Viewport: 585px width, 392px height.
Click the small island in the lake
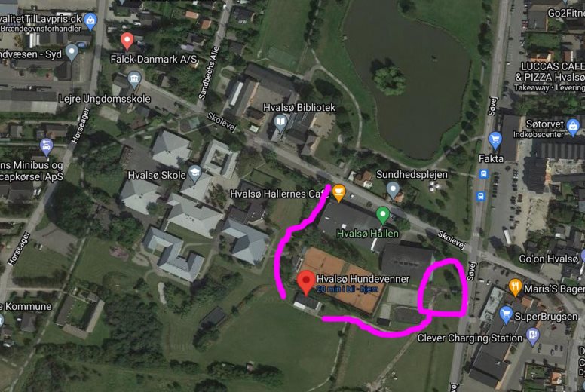(x=388, y=78)
